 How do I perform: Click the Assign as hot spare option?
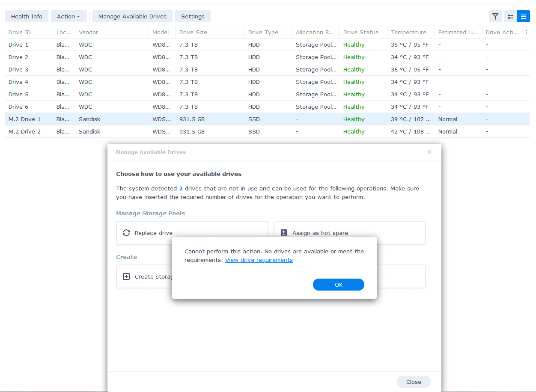click(x=350, y=233)
